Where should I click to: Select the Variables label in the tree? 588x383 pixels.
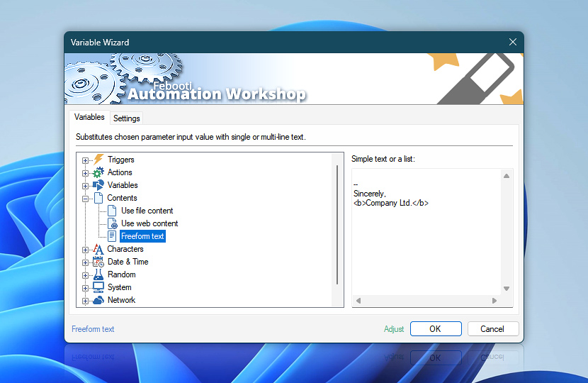(123, 185)
